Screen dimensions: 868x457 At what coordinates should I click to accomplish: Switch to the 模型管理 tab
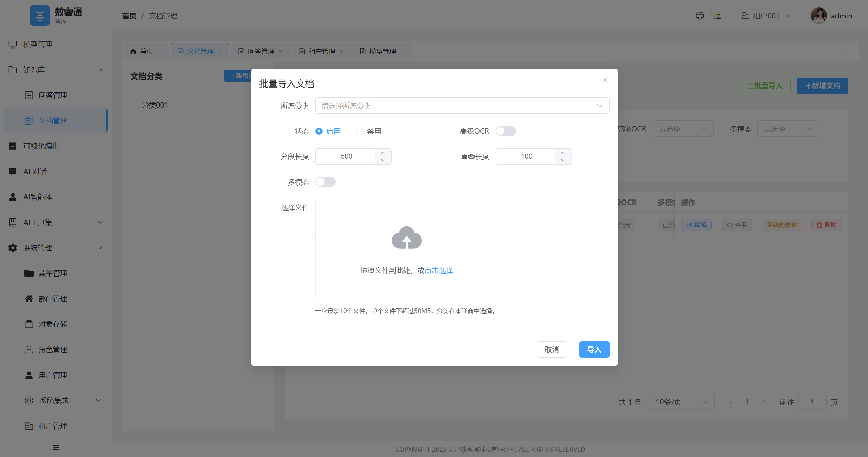coord(382,52)
